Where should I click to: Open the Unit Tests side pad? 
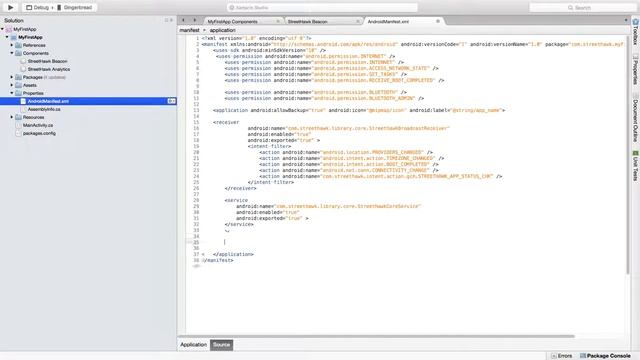(x=636, y=166)
